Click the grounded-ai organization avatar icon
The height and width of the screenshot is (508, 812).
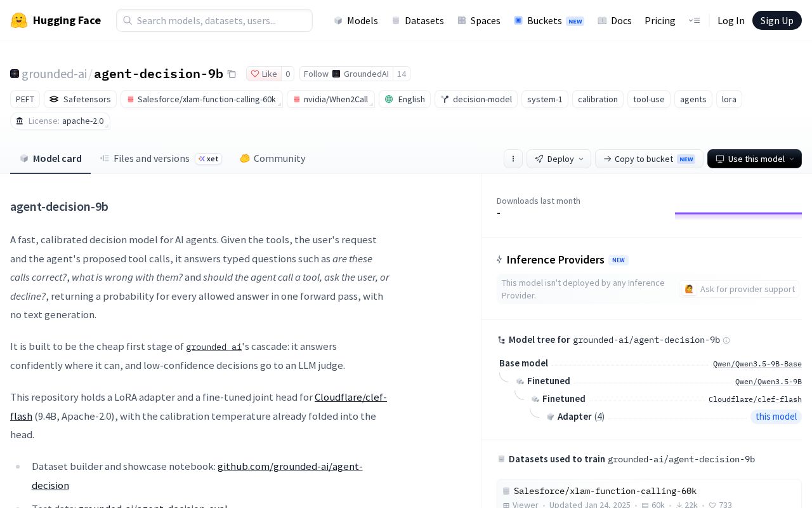click(15, 74)
